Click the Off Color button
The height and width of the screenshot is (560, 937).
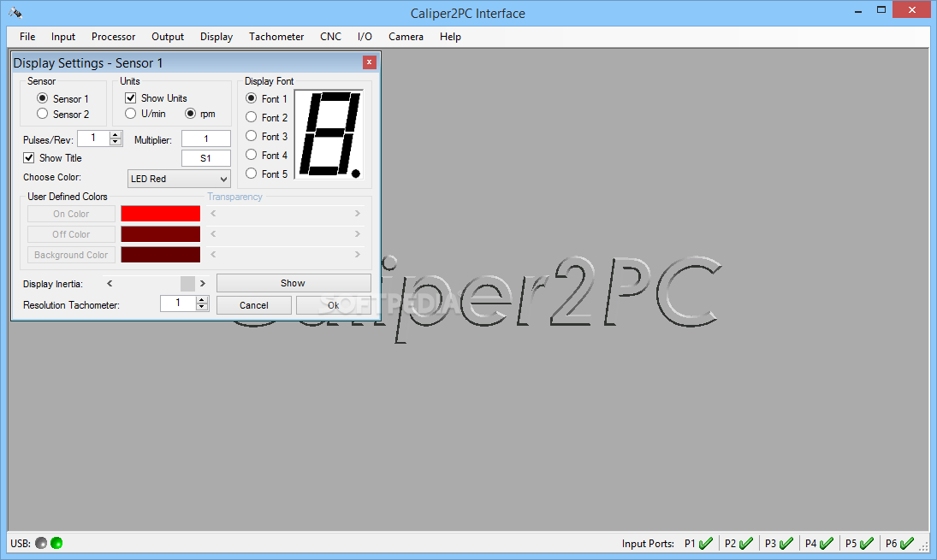[x=71, y=234]
